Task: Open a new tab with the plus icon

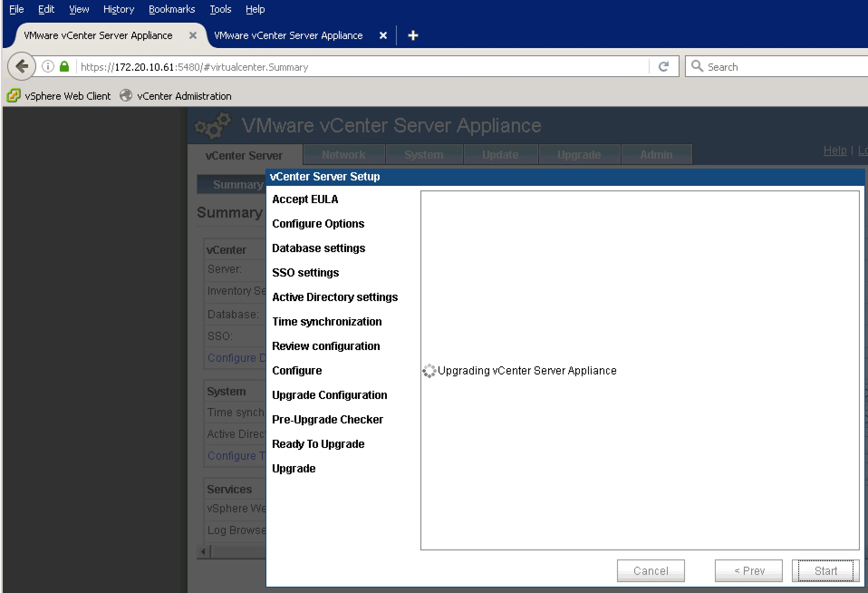Action: [413, 35]
